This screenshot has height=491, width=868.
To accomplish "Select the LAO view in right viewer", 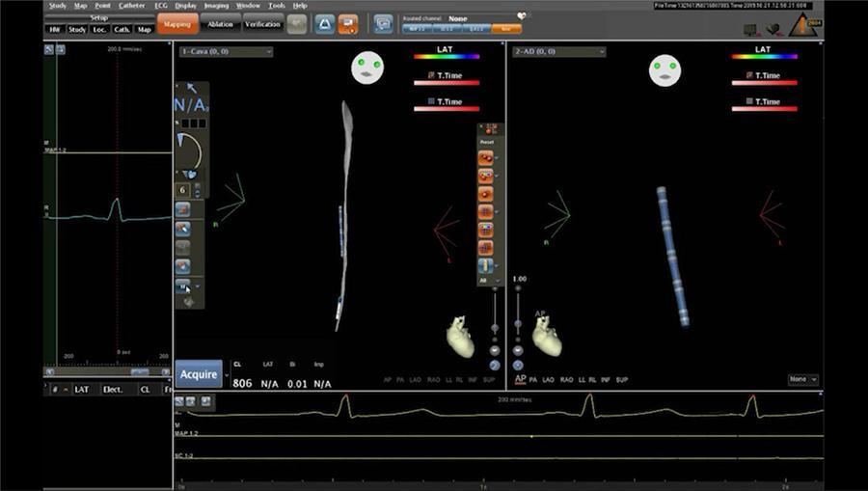I will [x=548, y=380].
